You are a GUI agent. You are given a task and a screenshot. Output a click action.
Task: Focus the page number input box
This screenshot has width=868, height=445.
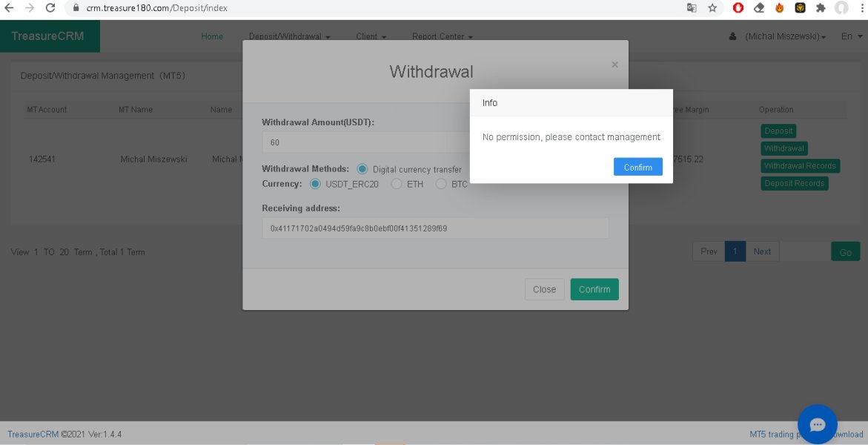(805, 251)
